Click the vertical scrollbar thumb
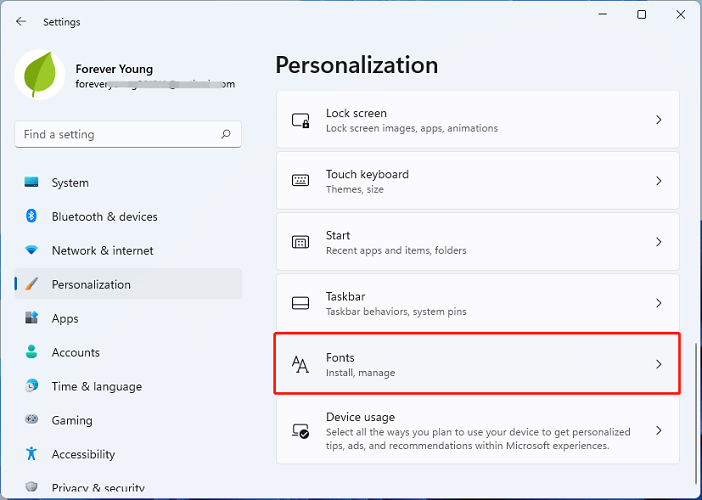 tap(695, 400)
